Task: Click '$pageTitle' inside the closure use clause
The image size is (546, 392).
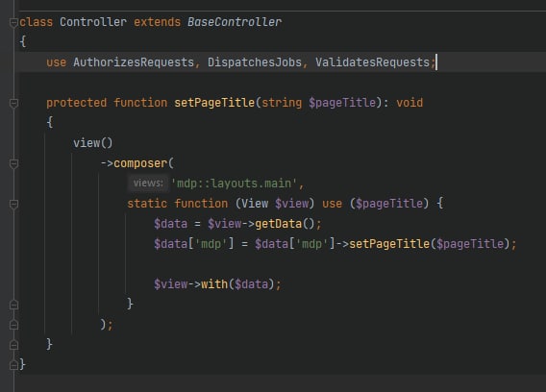Action: [389, 204]
